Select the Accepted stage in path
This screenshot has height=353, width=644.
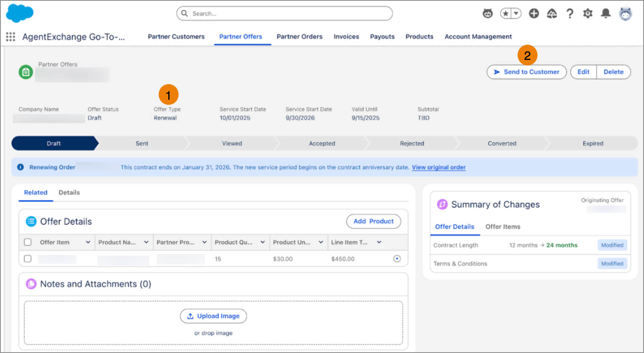coord(322,144)
